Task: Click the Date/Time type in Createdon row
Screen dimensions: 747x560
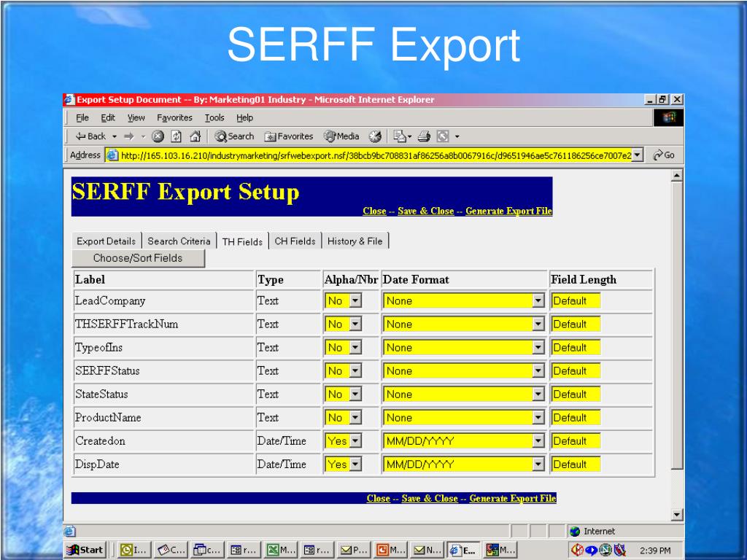Action: pyautogui.click(x=282, y=441)
